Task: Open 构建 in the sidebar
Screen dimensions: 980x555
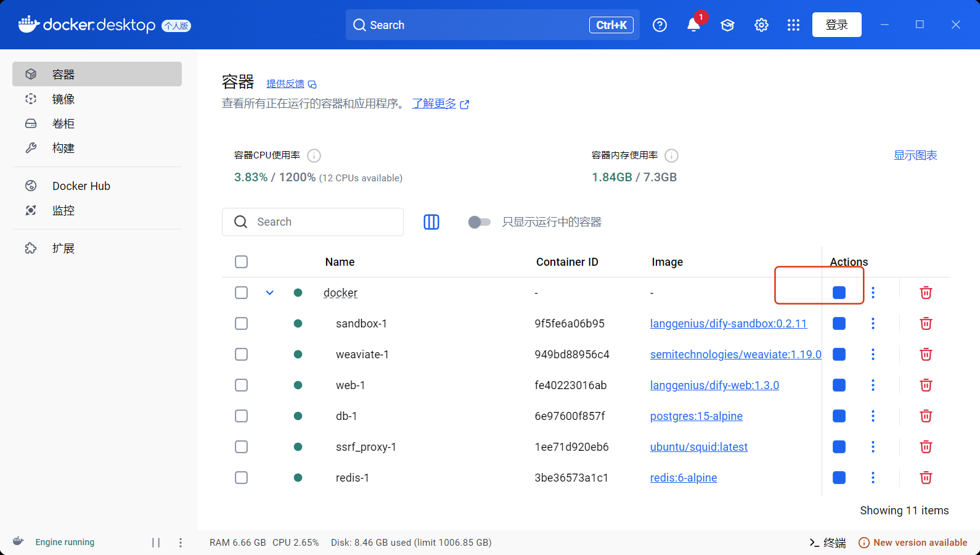Action: pos(97,148)
